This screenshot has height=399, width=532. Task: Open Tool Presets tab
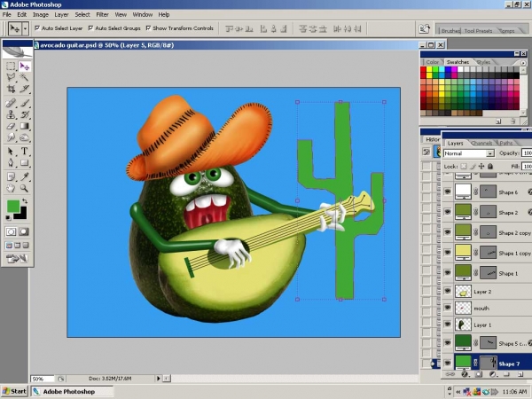click(x=478, y=31)
